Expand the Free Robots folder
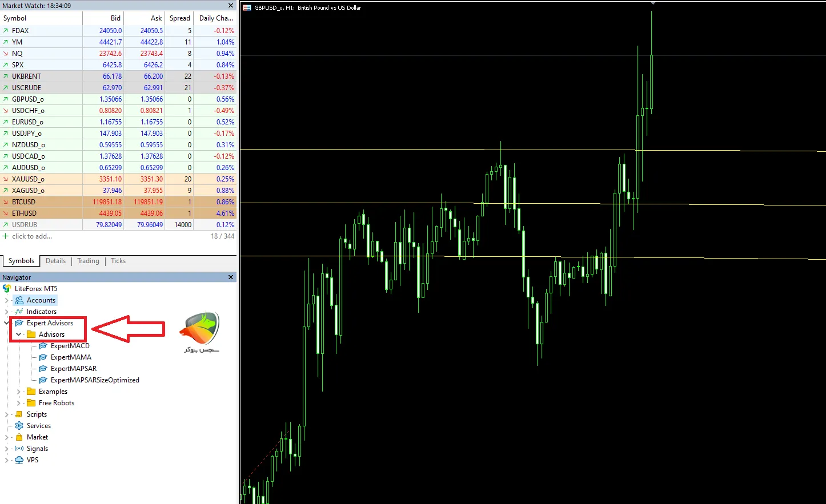The image size is (826, 504). click(18, 403)
